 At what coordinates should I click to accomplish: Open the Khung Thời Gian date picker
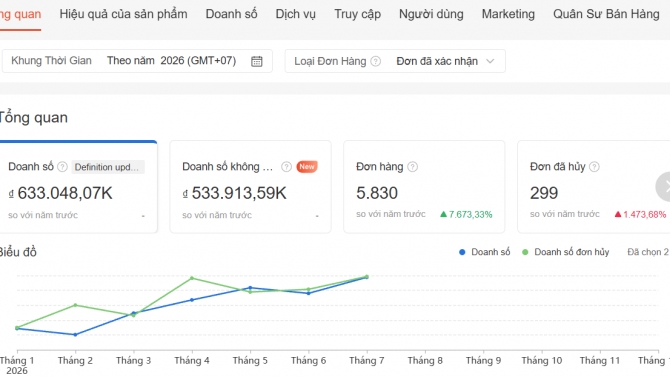(x=137, y=61)
